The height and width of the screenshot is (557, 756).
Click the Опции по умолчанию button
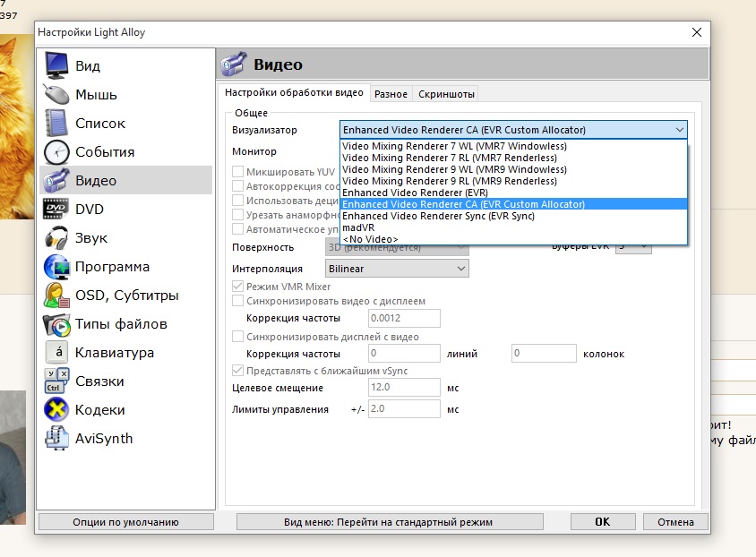125,522
